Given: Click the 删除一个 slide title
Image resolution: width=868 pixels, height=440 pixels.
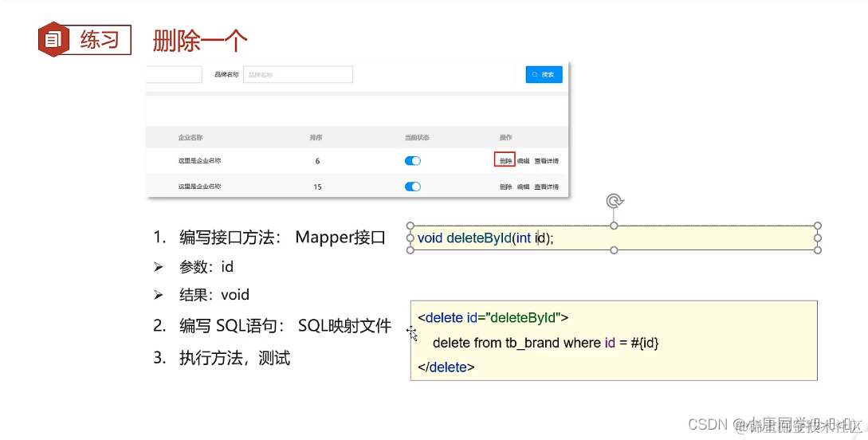Looking at the screenshot, I should tap(200, 41).
